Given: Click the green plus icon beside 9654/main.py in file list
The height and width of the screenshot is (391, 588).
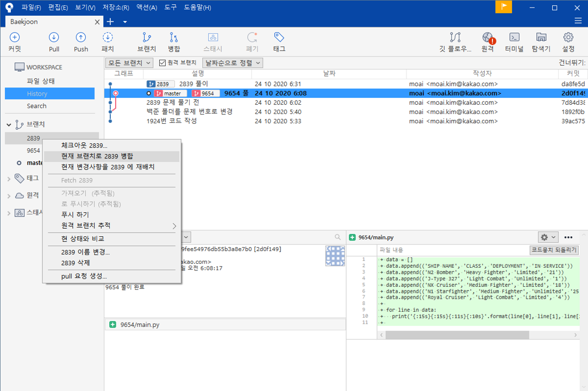Looking at the screenshot, I should (x=112, y=324).
